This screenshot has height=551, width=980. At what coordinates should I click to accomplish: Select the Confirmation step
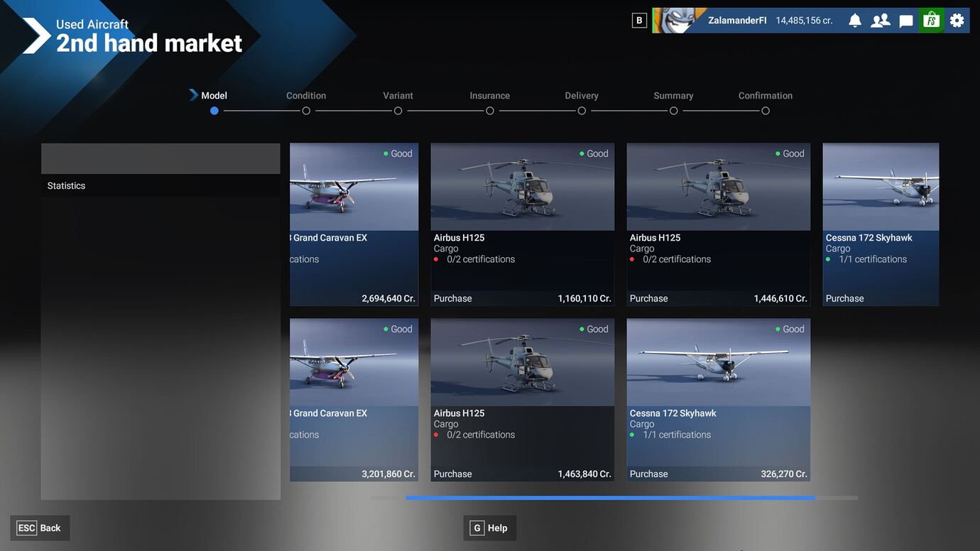[766, 95]
